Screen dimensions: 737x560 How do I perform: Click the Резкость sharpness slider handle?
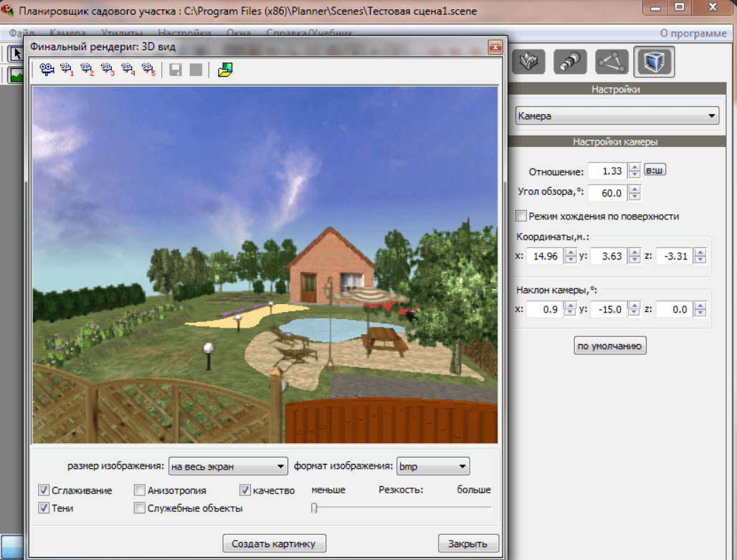coord(315,508)
